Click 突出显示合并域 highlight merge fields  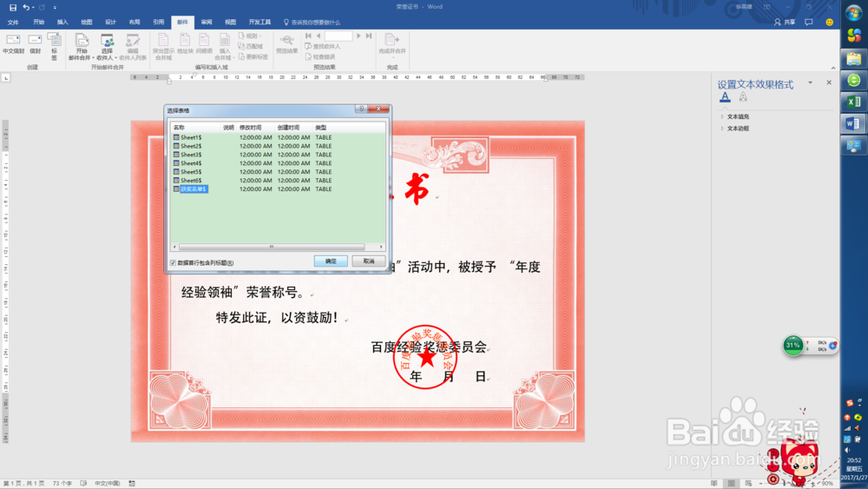163,47
